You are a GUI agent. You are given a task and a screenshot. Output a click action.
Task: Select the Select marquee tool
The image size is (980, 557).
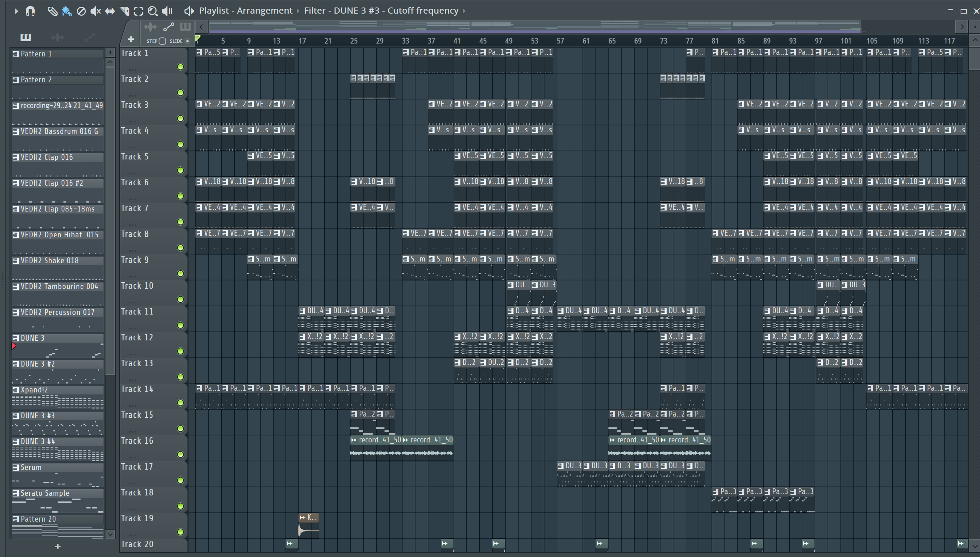(138, 11)
